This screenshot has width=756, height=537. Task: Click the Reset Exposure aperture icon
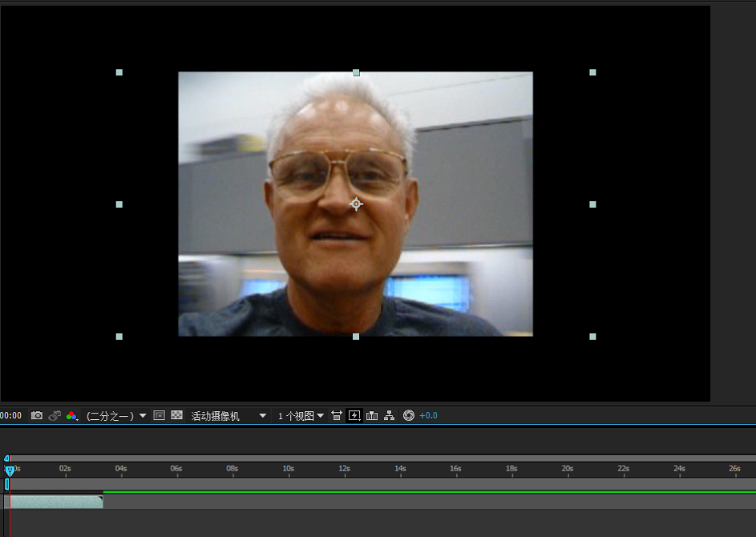pyautogui.click(x=409, y=415)
